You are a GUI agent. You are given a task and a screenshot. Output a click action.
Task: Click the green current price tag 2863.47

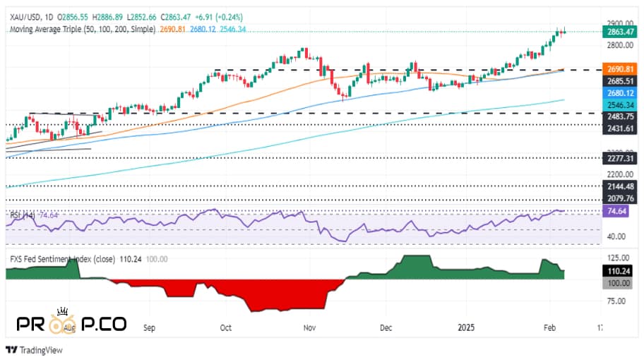[620, 32]
